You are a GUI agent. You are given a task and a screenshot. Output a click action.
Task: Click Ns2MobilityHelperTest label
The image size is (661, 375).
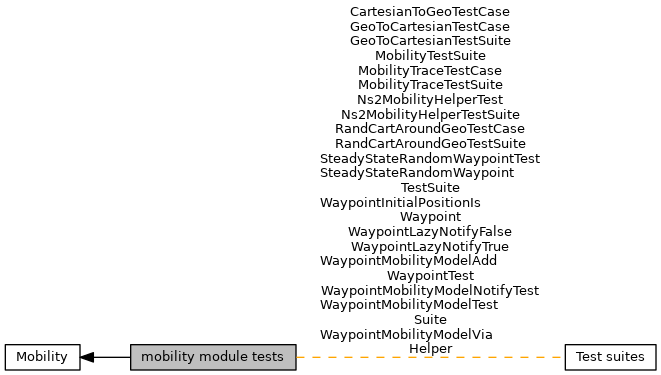click(430, 100)
